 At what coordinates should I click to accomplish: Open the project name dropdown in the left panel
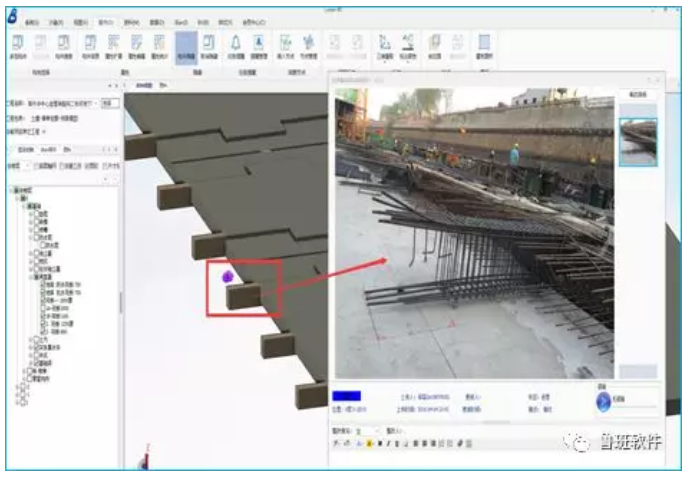coord(63,103)
